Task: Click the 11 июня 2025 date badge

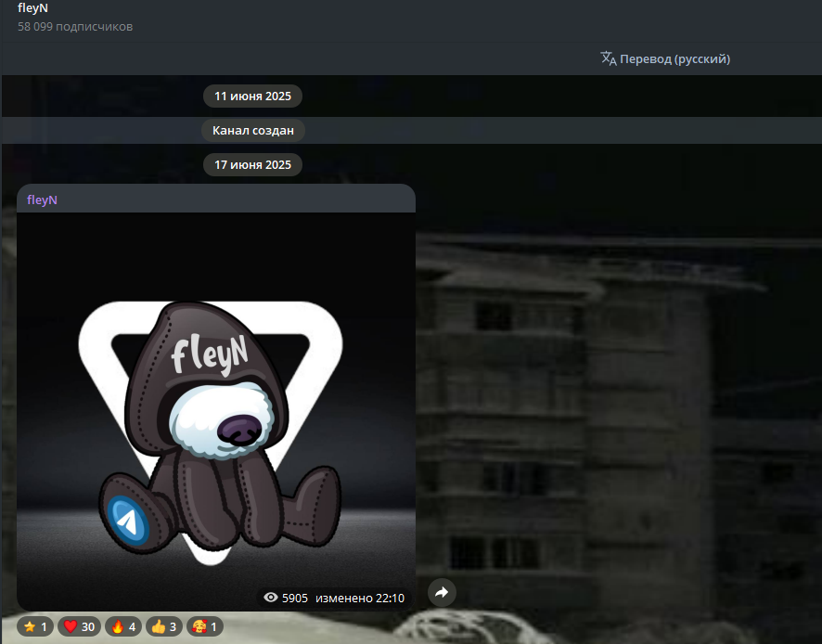Action: pyautogui.click(x=252, y=96)
